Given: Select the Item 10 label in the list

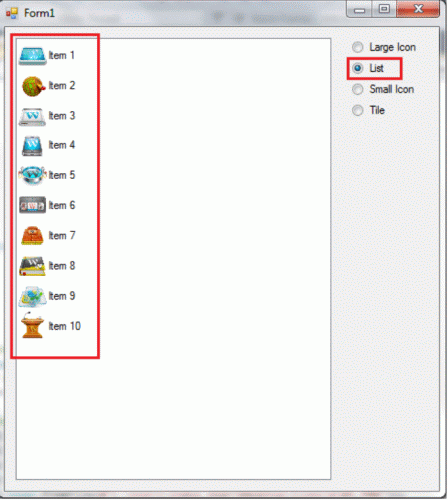Looking at the screenshot, I should coord(65,326).
